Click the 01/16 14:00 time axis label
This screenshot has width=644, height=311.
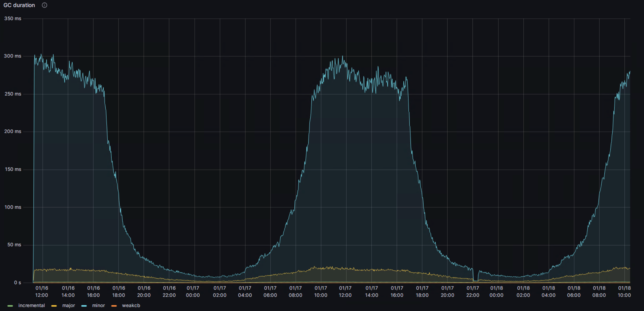pos(68,292)
